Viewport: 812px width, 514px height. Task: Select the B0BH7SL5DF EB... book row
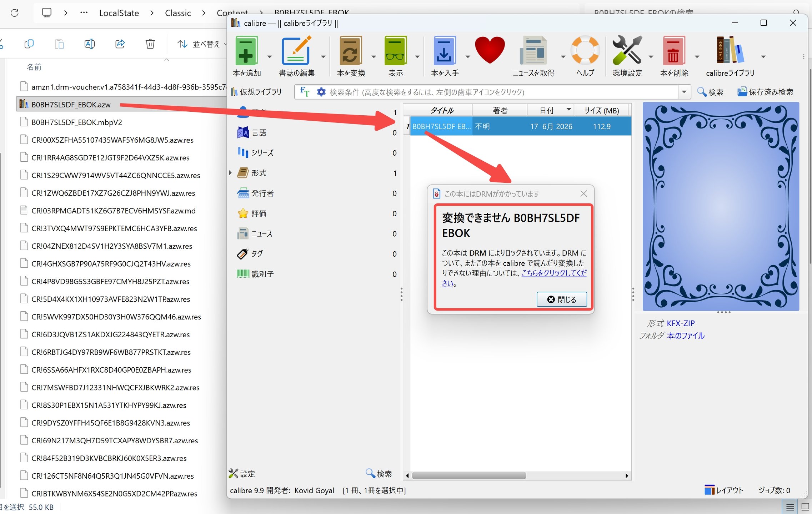(521, 126)
